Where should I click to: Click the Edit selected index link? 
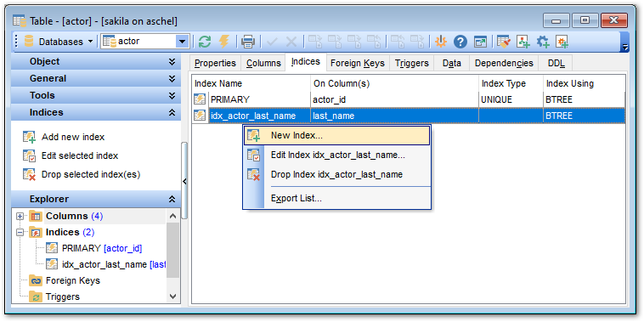pyautogui.click(x=80, y=156)
